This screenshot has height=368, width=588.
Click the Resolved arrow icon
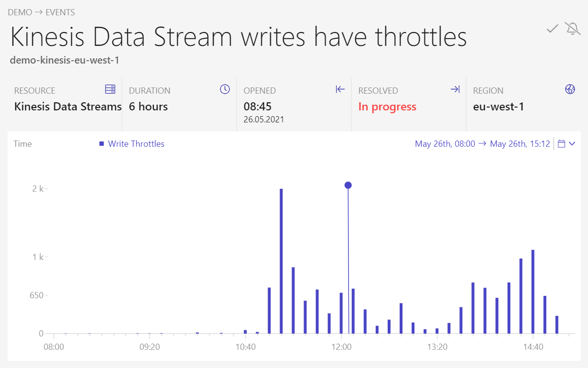[x=455, y=89]
